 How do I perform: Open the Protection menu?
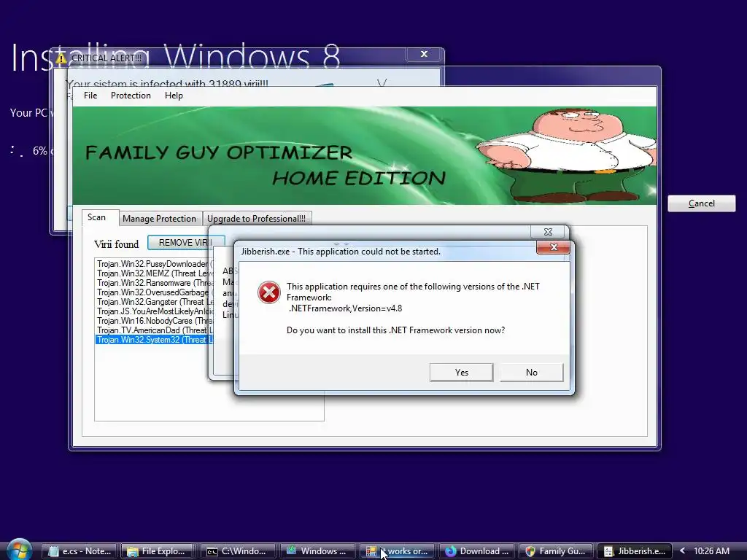click(x=131, y=96)
